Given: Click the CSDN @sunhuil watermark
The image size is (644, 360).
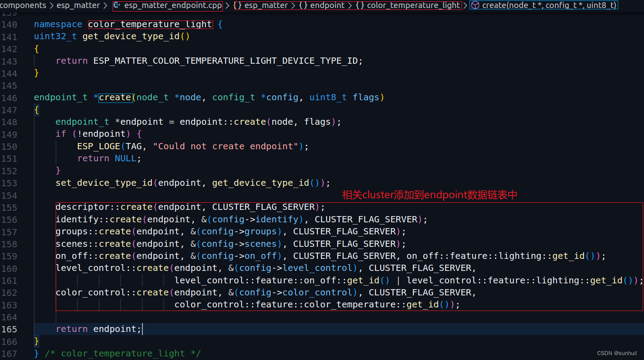Looking at the screenshot, I should click(617, 352).
